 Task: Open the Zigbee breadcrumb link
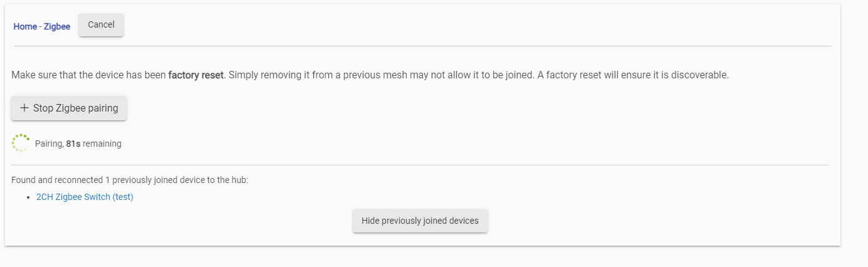(x=57, y=26)
